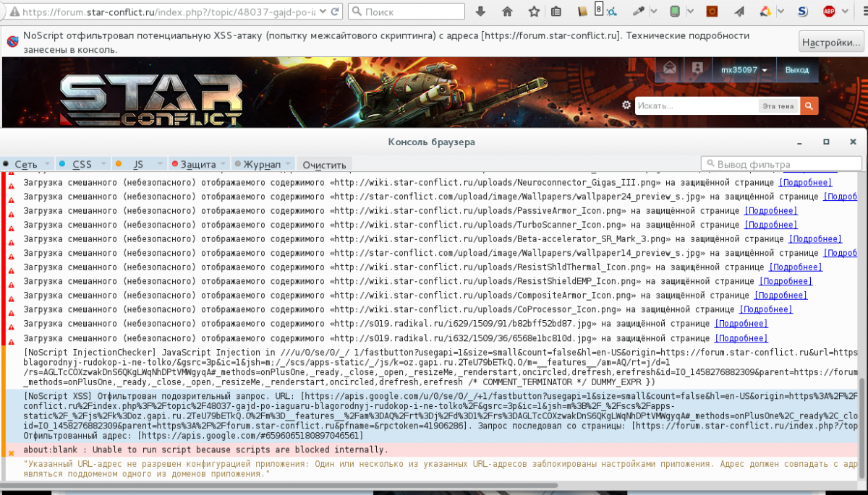Clear the console with Очистить
Viewport: 868px width, 495px height.
click(325, 164)
